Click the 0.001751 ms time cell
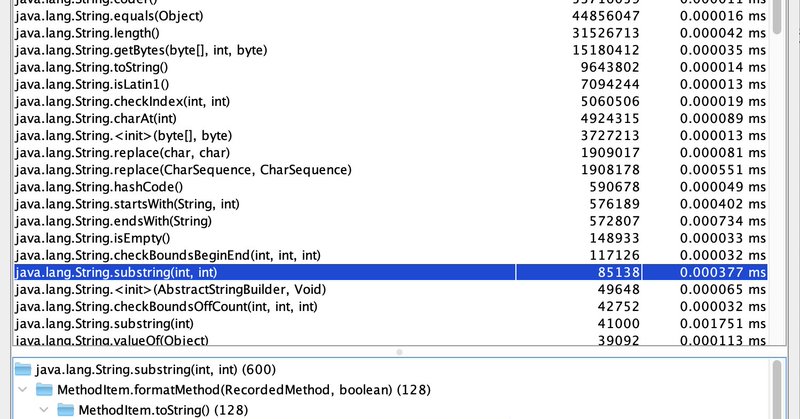 pos(723,324)
